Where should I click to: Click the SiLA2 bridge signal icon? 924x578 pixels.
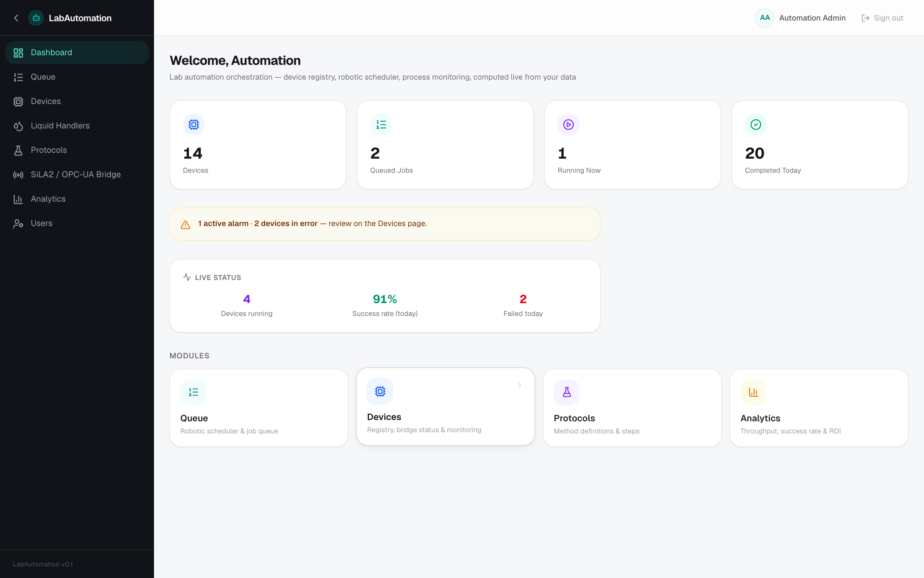coord(18,175)
